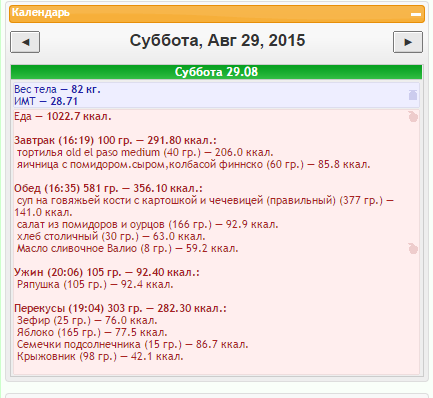Click Вес тела — 82 кг. entry

[x=57, y=89]
